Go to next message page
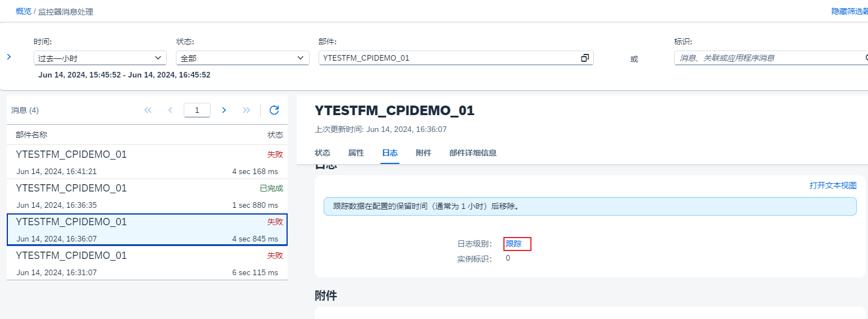868x319 pixels. pyautogui.click(x=224, y=110)
